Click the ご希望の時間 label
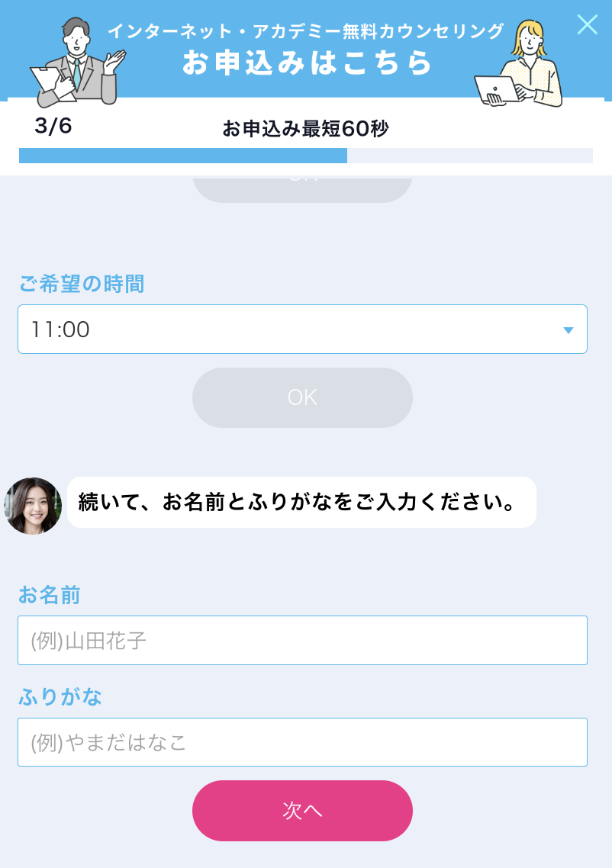Viewport: 612px width, 868px height. (x=82, y=285)
